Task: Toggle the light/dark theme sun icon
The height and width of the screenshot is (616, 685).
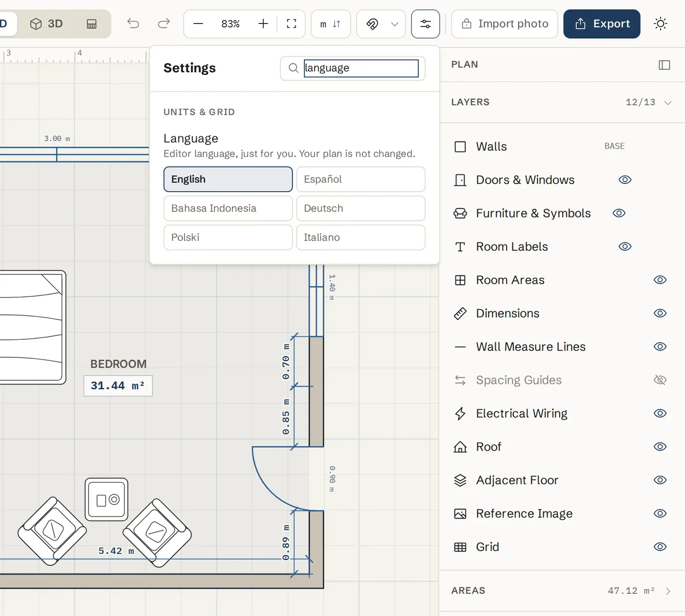Action: pyautogui.click(x=661, y=23)
